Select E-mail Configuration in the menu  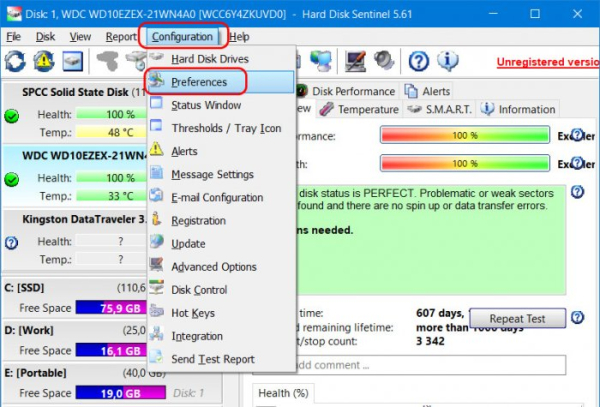pos(216,198)
